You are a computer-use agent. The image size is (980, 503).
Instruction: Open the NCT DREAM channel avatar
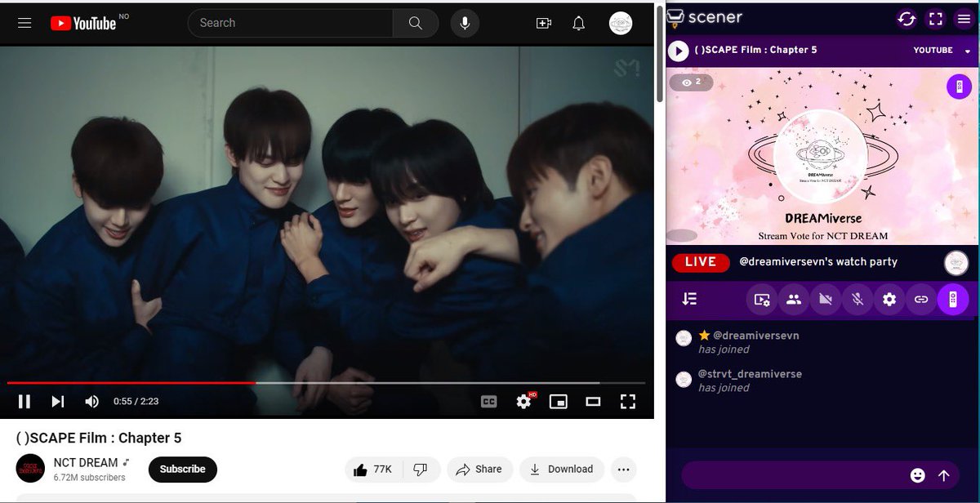click(x=30, y=469)
